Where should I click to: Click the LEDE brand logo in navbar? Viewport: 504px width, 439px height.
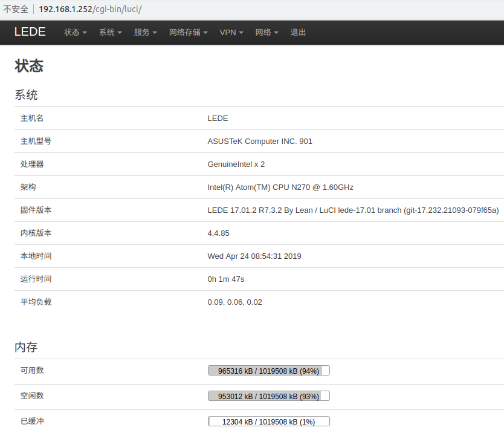tap(30, 32)
